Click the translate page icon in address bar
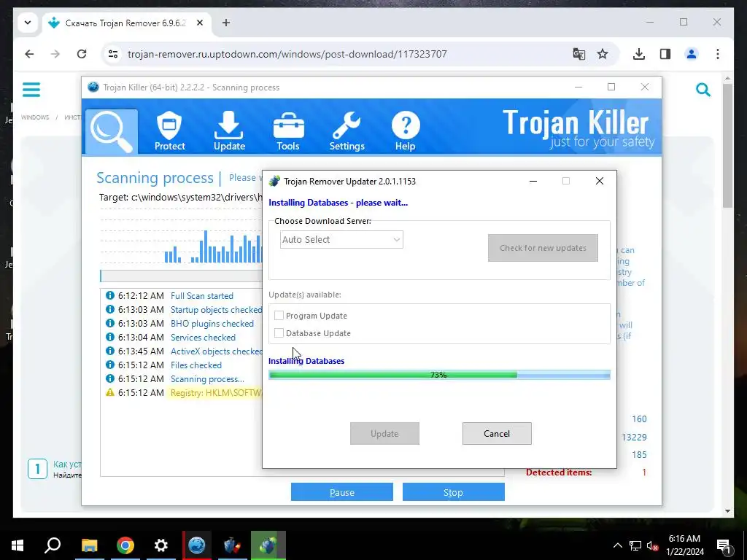The width and height of the screenshot is (747, 560). (x=578, y=54)
